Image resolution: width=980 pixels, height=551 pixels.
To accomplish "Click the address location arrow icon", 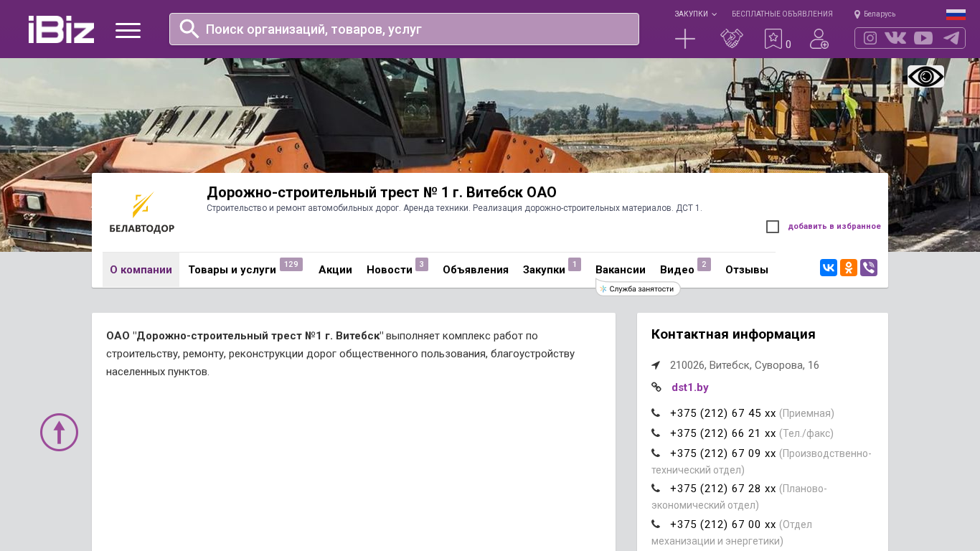I will point(656,365).
